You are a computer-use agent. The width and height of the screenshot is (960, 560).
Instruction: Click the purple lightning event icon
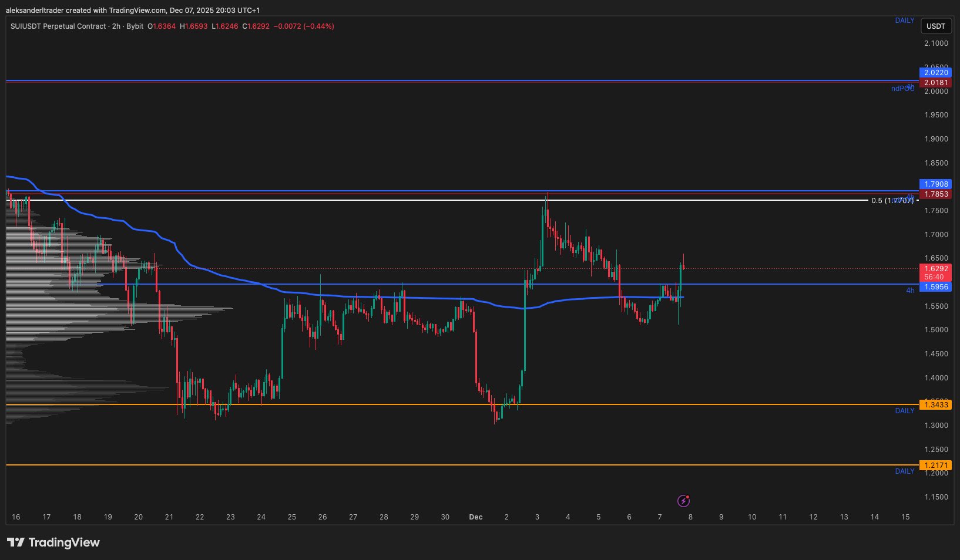point(683,501)
